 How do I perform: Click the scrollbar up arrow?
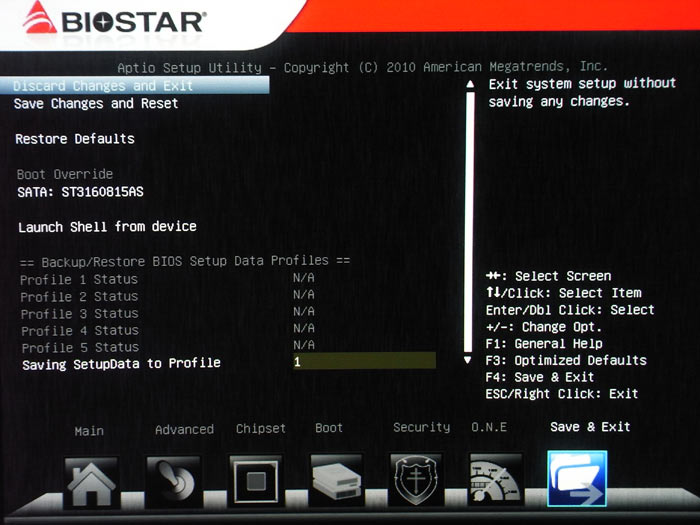tap(470, 84)
